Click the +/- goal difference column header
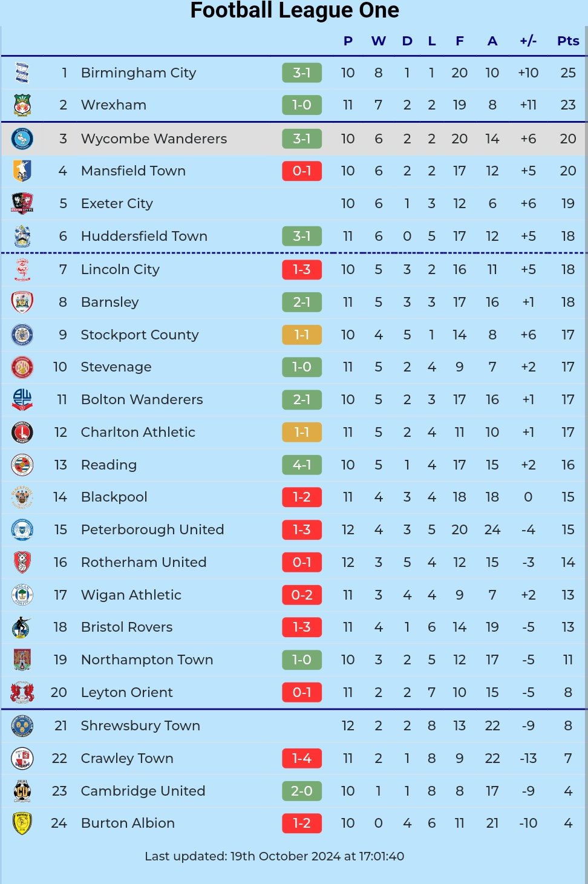 click(528, 41)
